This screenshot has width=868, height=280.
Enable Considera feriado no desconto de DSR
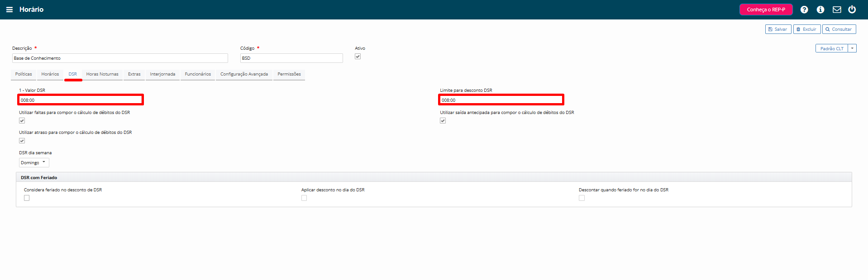(x=27, y=198)
